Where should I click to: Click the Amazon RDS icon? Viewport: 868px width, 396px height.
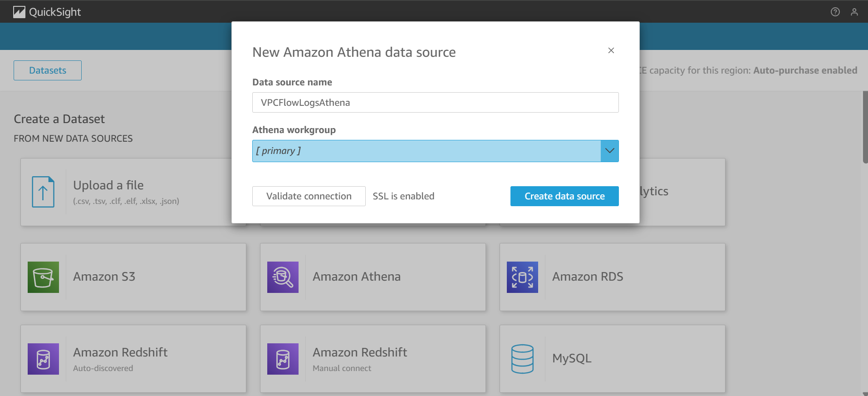pos(522,277)
